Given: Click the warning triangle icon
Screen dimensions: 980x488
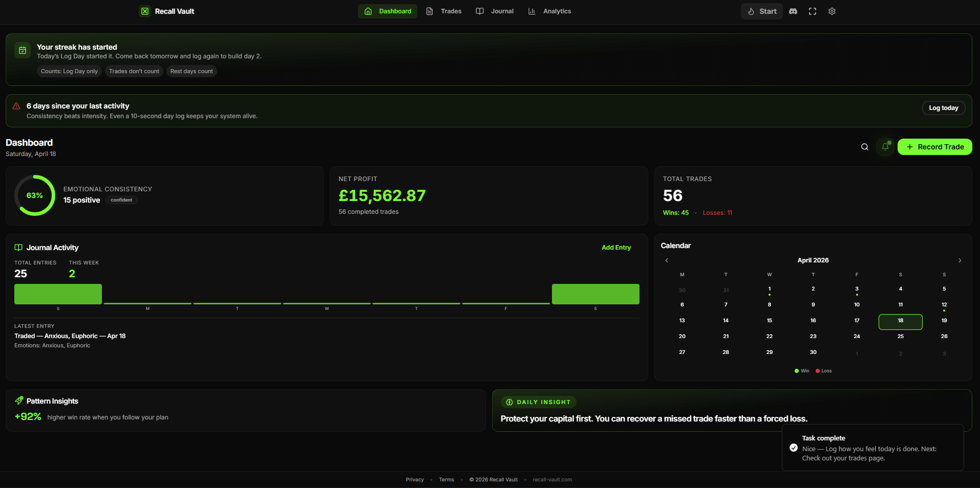Looking at the screenshot, I should tap(16, 106).
